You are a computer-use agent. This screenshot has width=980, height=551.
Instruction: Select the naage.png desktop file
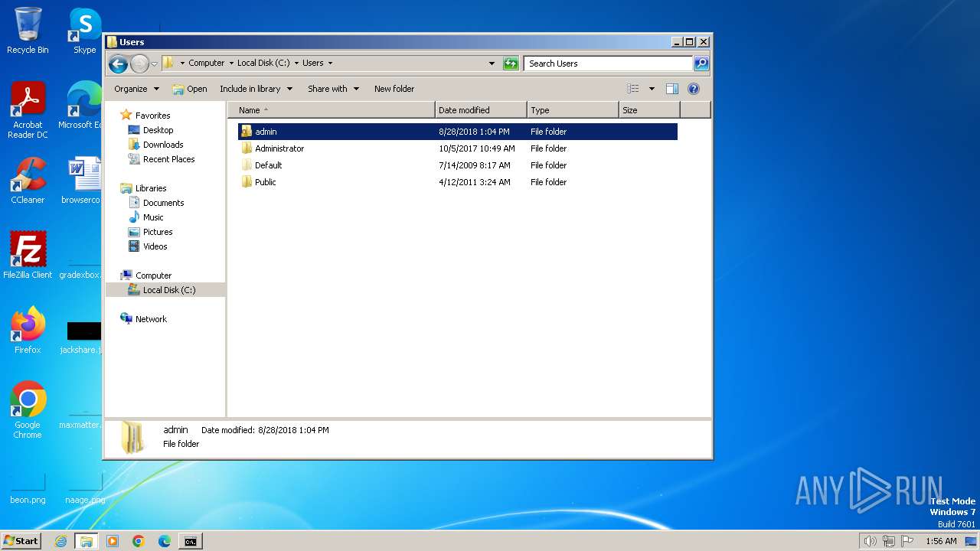click(x=84, y=488)
